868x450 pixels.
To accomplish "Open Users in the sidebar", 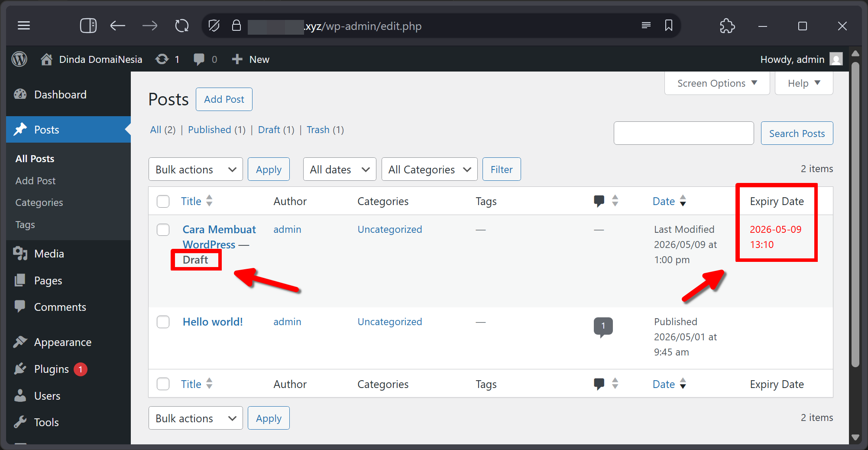I will tap(68, 396).
